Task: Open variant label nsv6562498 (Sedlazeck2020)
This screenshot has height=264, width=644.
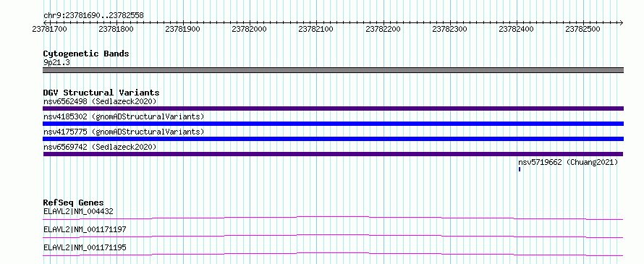Action: coord(100,101)
